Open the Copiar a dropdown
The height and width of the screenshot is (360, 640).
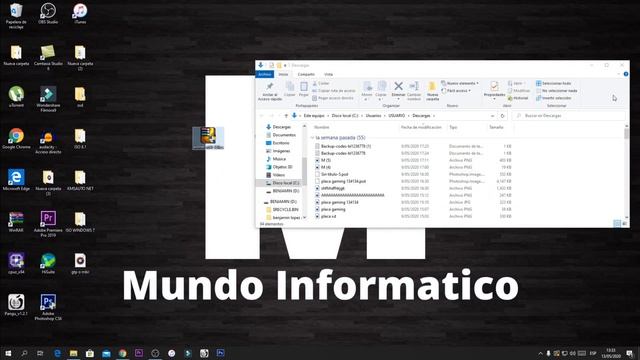tap(381, 91)
